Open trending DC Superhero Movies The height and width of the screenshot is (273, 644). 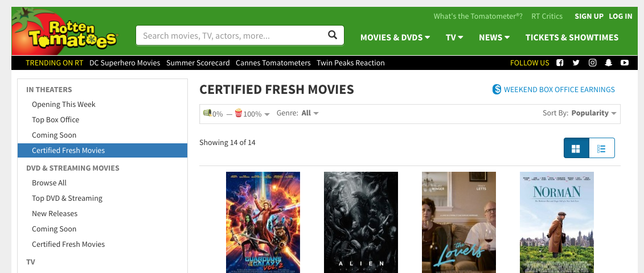click(125, 63)
